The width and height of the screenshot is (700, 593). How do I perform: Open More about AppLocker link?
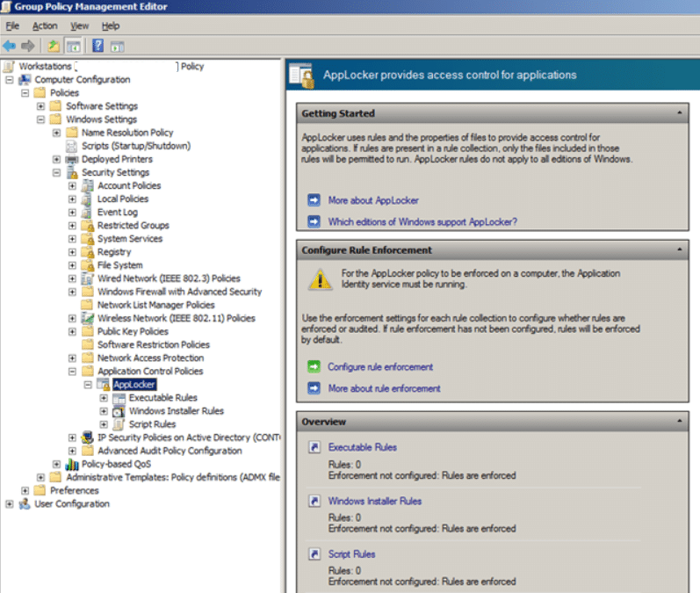373,200
